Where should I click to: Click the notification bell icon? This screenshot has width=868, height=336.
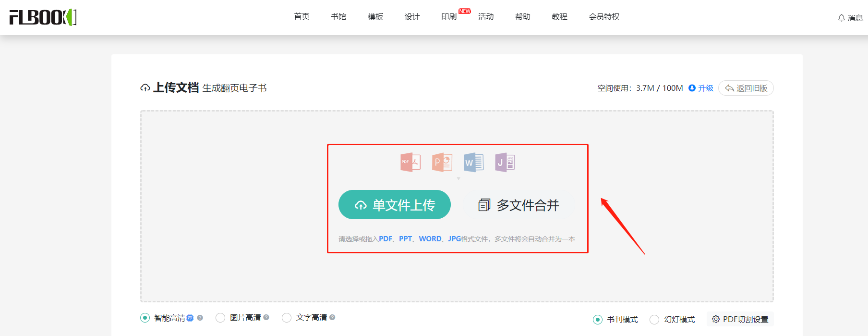(x=842, y=18)
